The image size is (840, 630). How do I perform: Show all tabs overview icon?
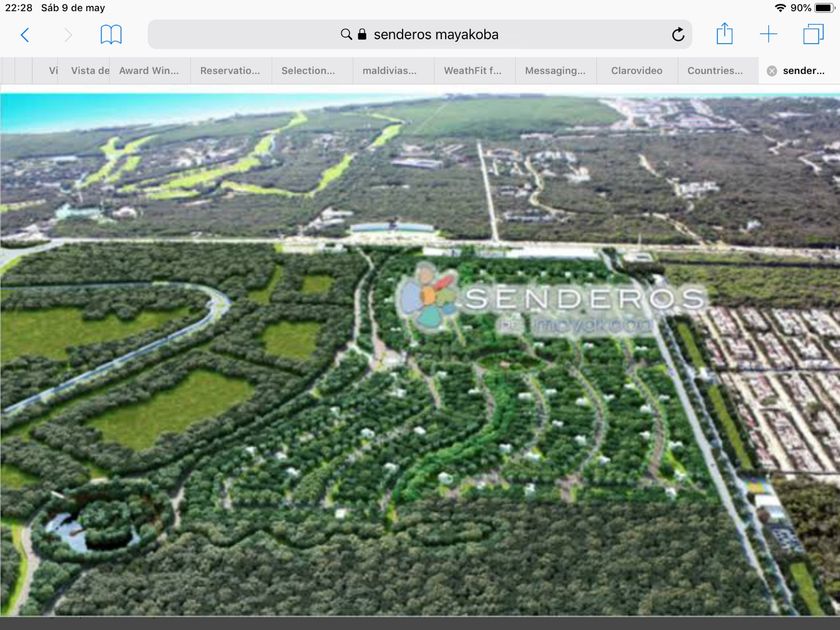click(x=813, y=34)
